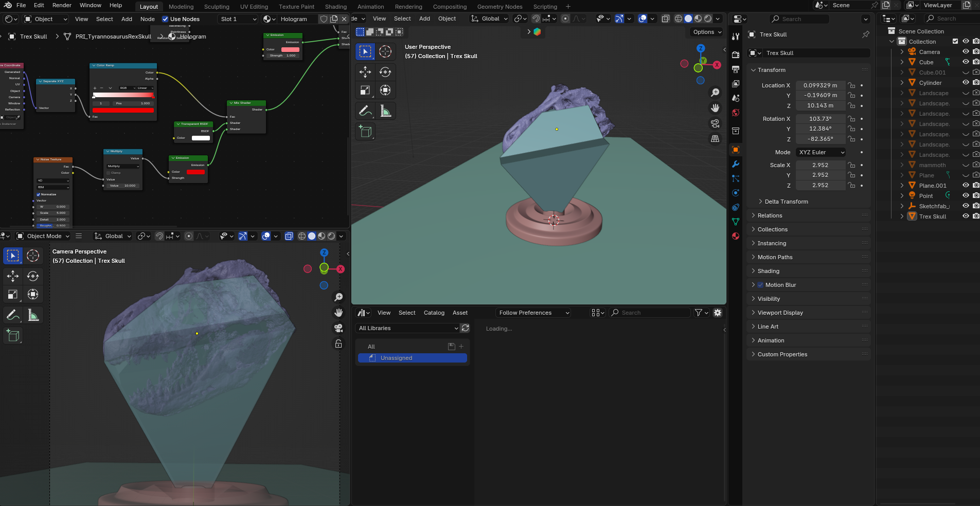The width and height of the screenshot is (980, 506).
Task: Click the pink Emission color swatch
Action: pyautogui.click(x=290, y=49)
